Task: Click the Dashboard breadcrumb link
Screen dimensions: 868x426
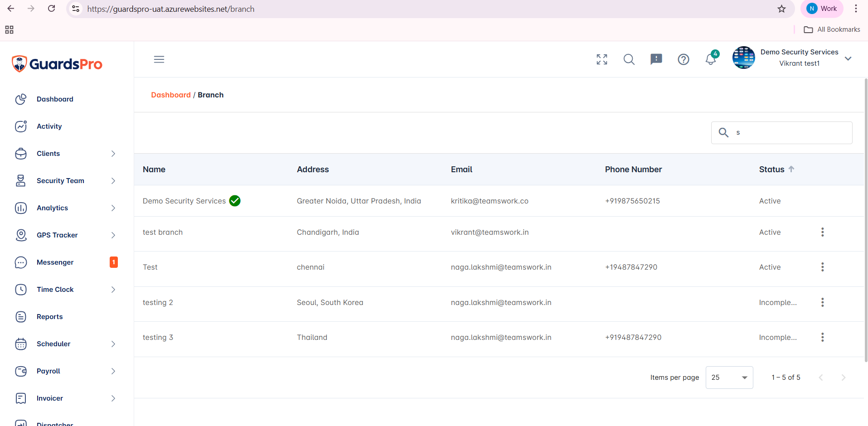Action: pos(171,95)
